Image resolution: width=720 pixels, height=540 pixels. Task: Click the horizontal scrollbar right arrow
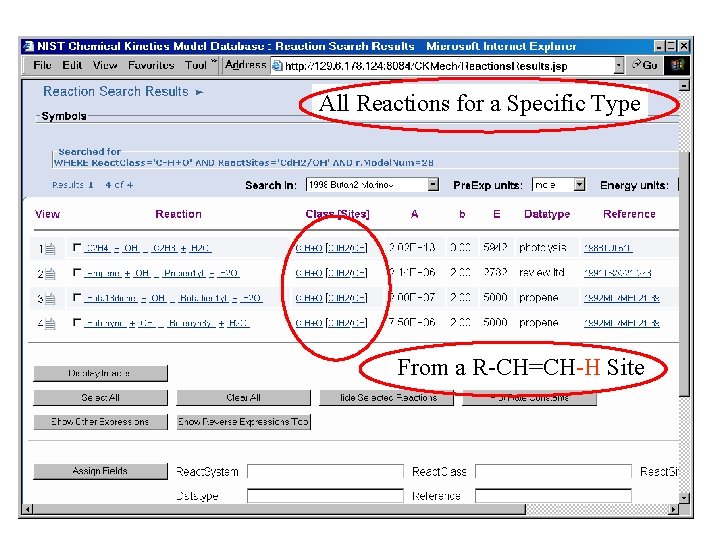pyautogui.click(x=674, y=509)
